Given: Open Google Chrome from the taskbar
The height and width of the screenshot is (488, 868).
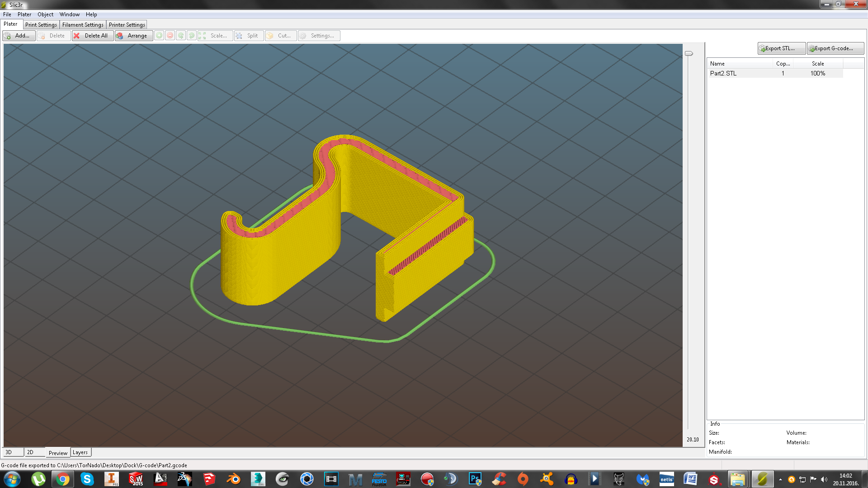Looking at the screenshot, I should 63,479.
